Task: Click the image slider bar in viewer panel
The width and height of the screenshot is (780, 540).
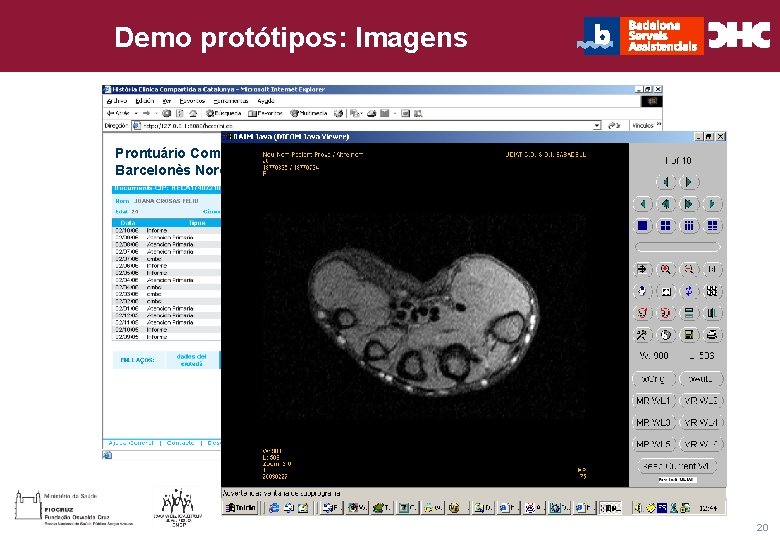Action: pyautogui.click(x=676, y=247)
